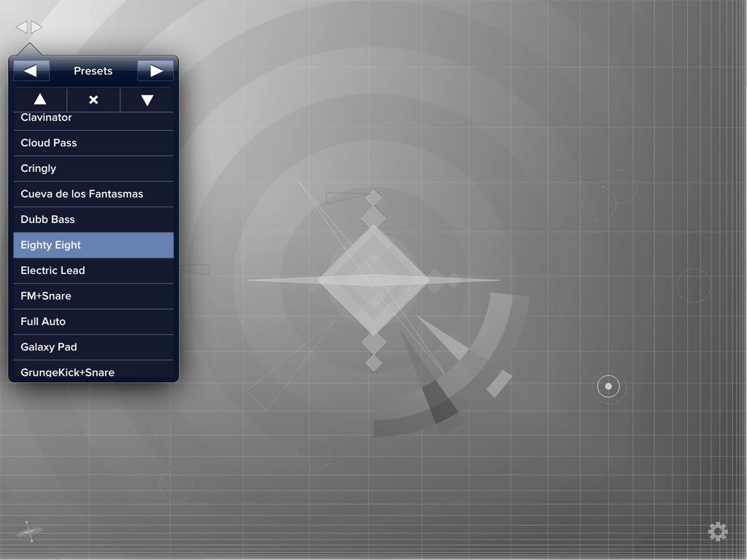Click the next preset right arrow at top
747x560 pixels.
[x=36, y=27]
